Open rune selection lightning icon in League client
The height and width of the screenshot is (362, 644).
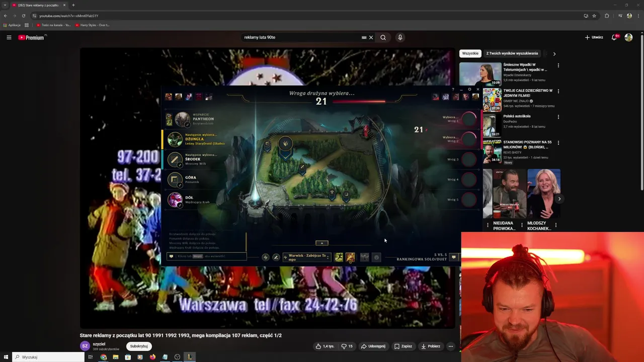coord(266,257)
